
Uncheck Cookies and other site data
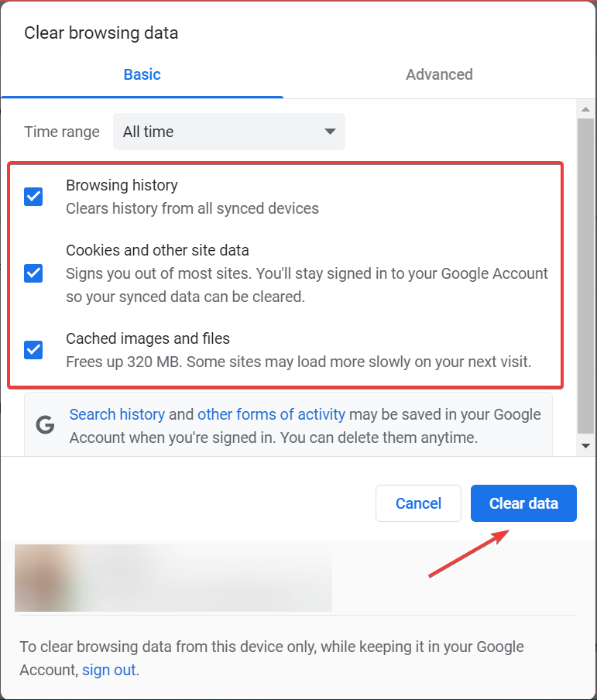pyautogui.click(x=33, y=273)
